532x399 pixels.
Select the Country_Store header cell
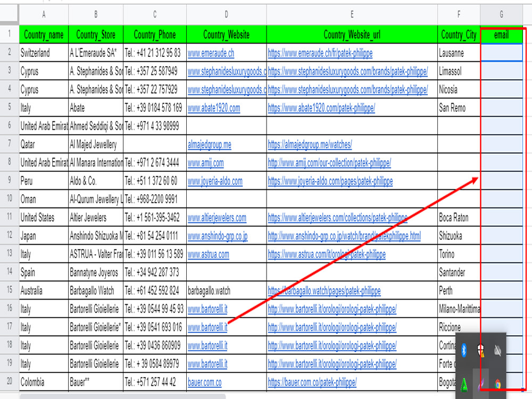[x=96, y=35]
